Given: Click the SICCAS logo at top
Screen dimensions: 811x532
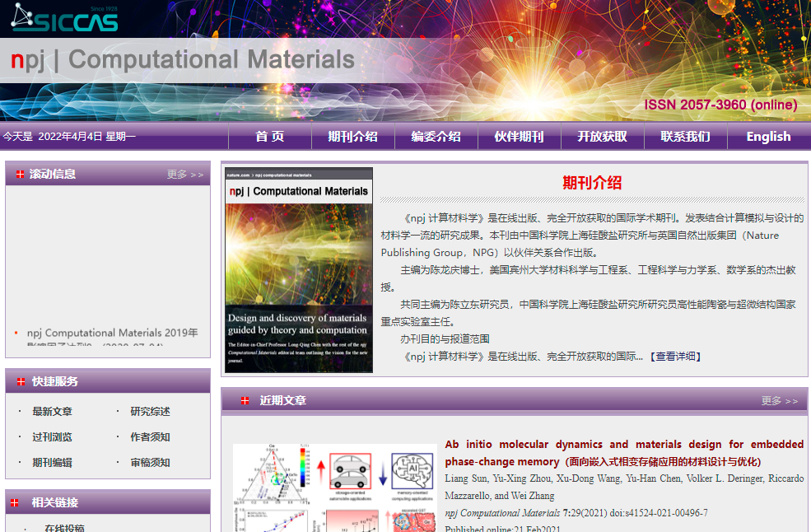Looking at the screenshot, I should click(x=65, y=17).
